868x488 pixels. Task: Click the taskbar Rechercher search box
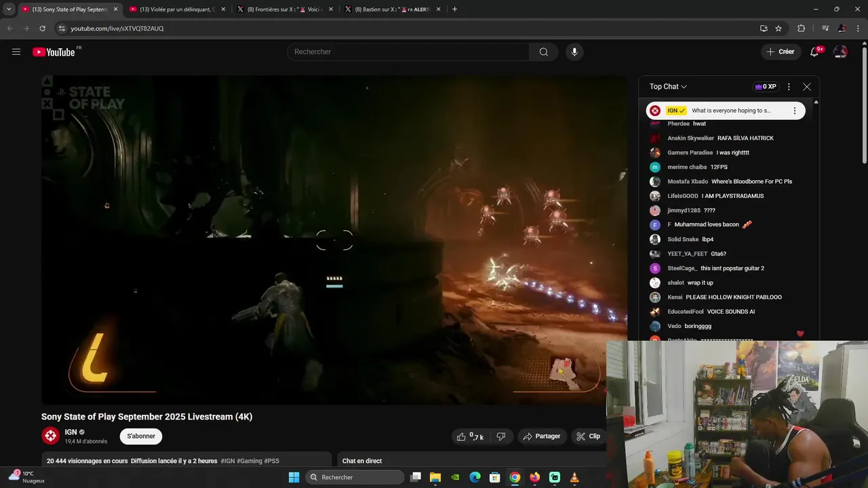coord(354,477)
